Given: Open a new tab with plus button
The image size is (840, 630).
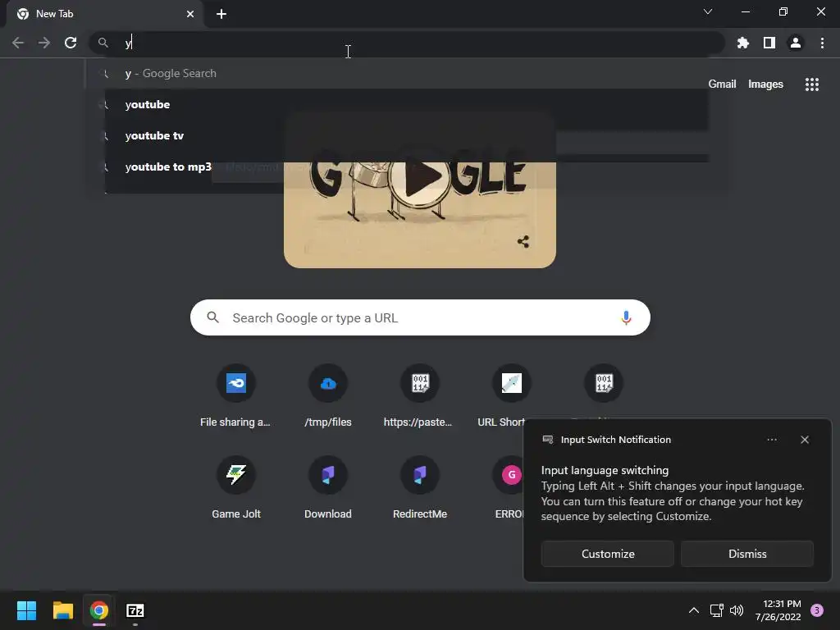Looking at the screenshot, I should point(221,14).
